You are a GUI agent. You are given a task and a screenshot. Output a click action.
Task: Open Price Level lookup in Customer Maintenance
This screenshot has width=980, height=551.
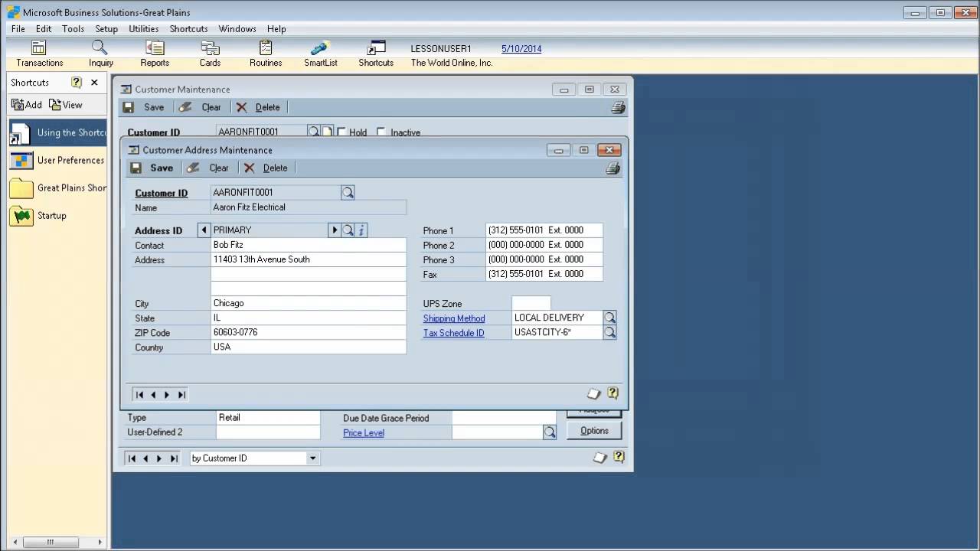pyautogui.click(x=550, y=432)
